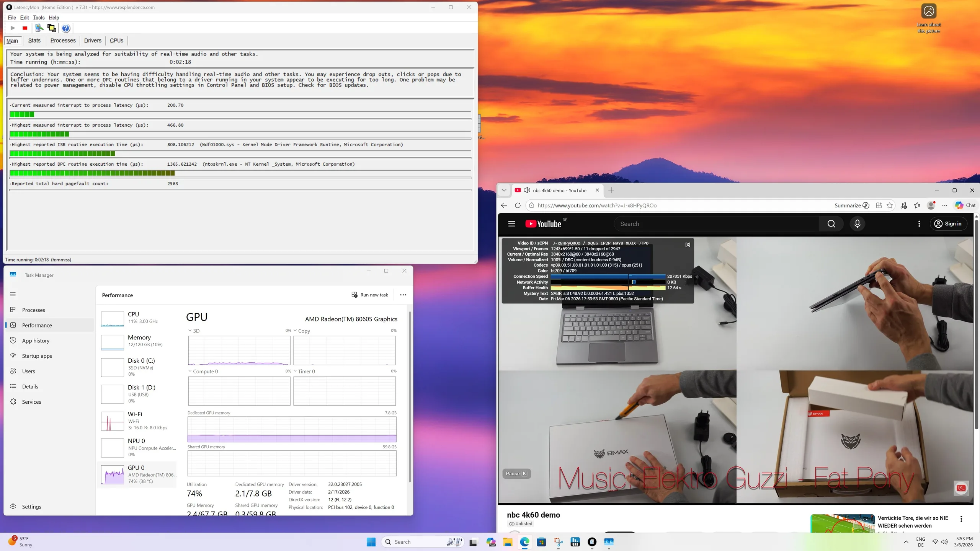Toggle Task Manager navigation hamburger menu
This screenshot has height=551, width=980.
click(13, 294)
